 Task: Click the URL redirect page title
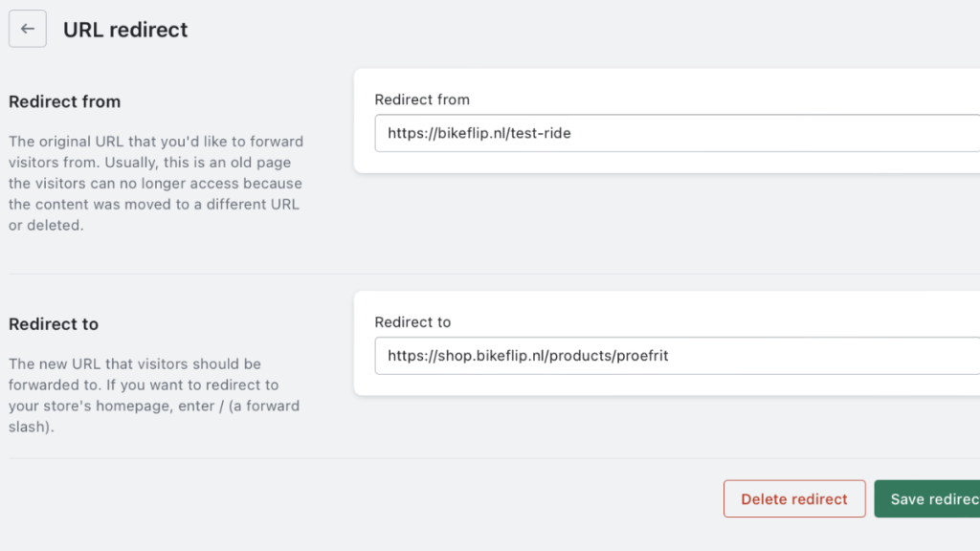pyautogui.click(x=125, y=30)
